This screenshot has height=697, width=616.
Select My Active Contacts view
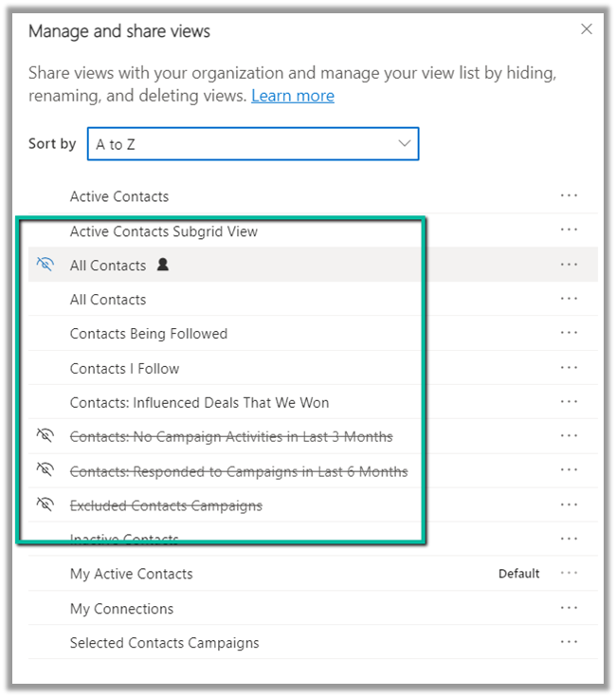point(132,574)
